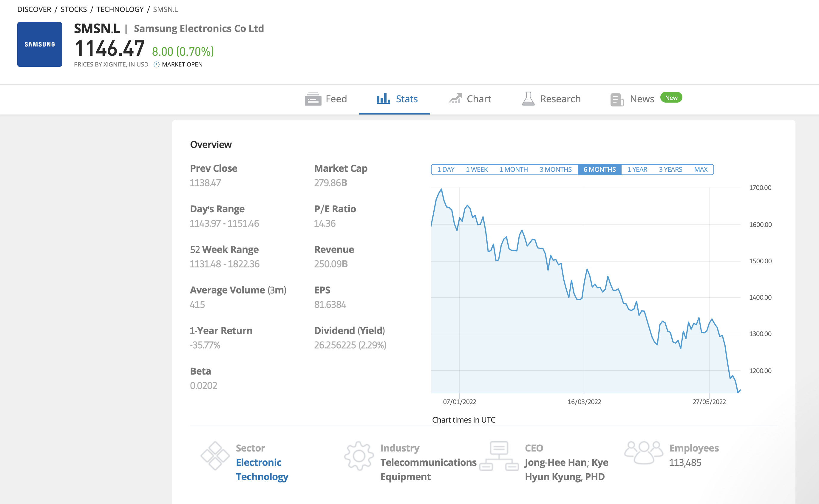Navigate to STOCKS breadcrumb

pyautogui.click(x=74, y=9)
